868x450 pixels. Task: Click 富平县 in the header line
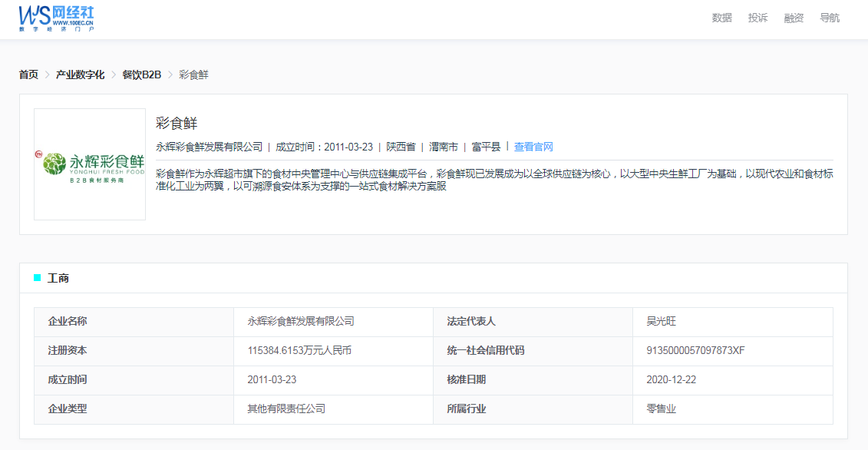[x=486, y=147]
